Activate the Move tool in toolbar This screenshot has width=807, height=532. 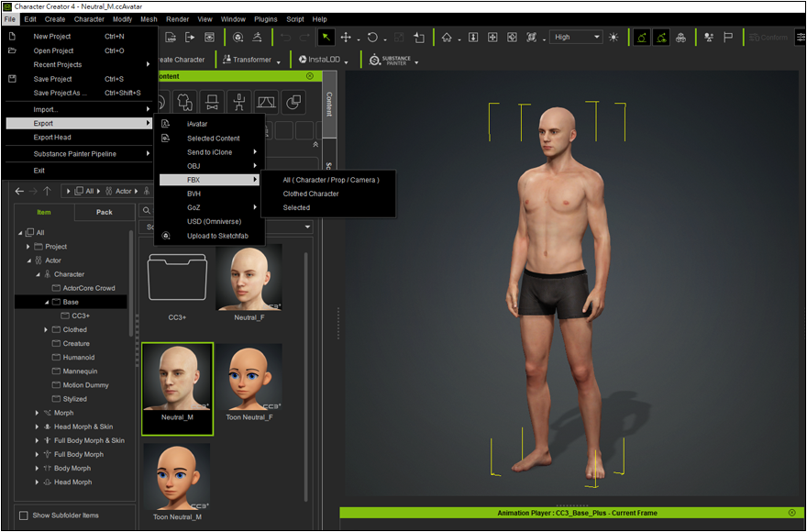coord(347,38)
